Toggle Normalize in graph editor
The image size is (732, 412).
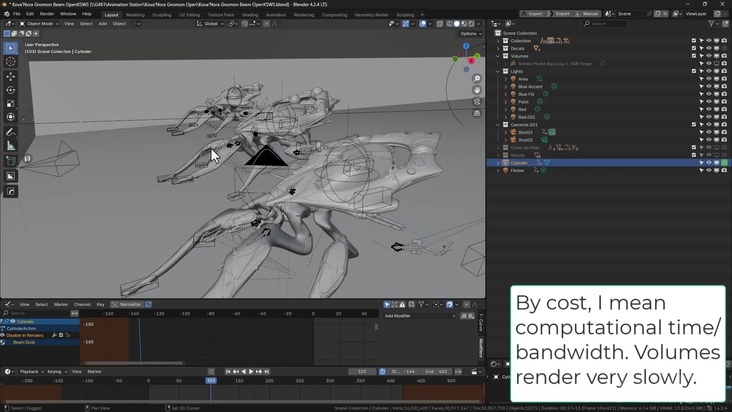(x=127, y=304)
